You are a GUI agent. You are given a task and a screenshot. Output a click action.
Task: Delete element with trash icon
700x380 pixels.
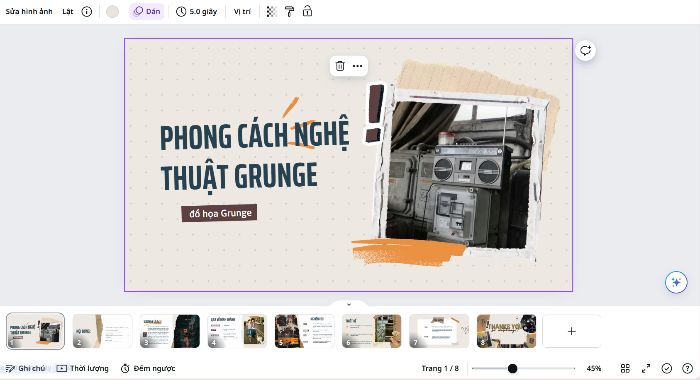(340, 66)
